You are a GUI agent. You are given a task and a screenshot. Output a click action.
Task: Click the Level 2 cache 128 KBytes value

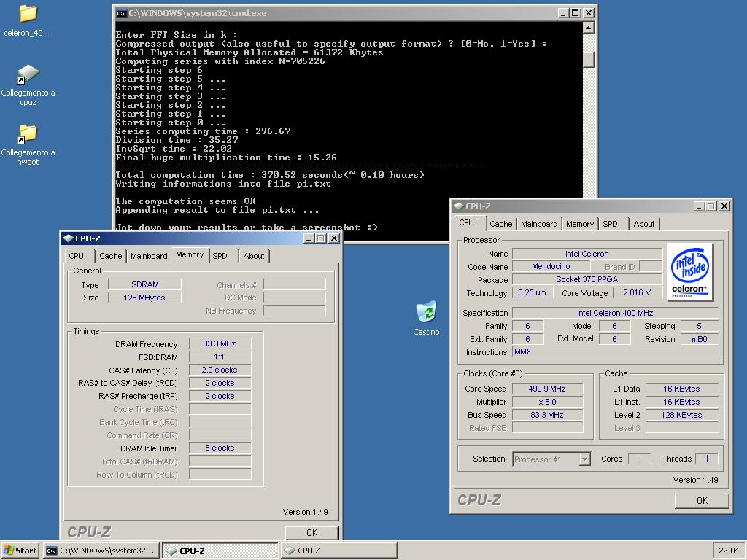pyautogui.click(x=681, y=415)
